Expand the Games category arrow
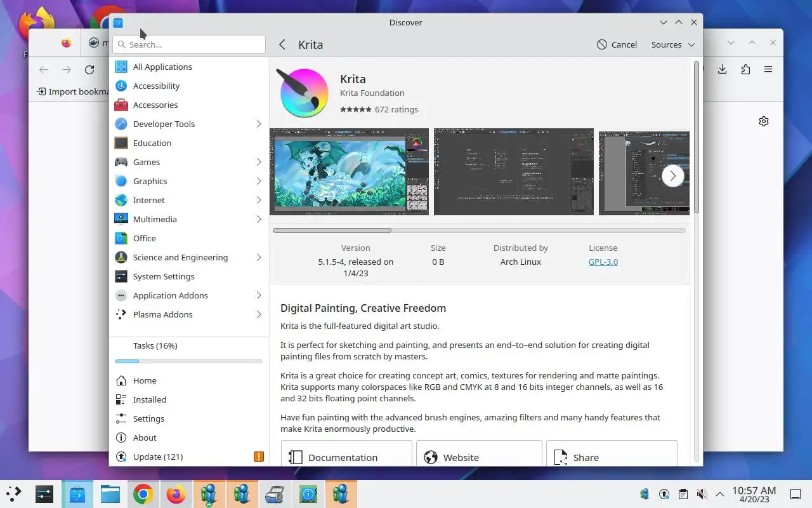 [x=259, y=162]
